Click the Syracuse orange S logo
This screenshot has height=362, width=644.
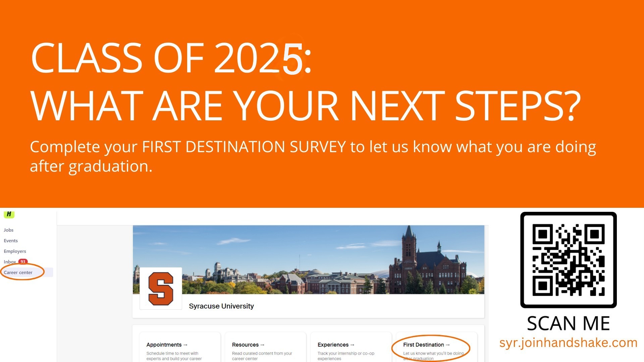tap(161, 289)
